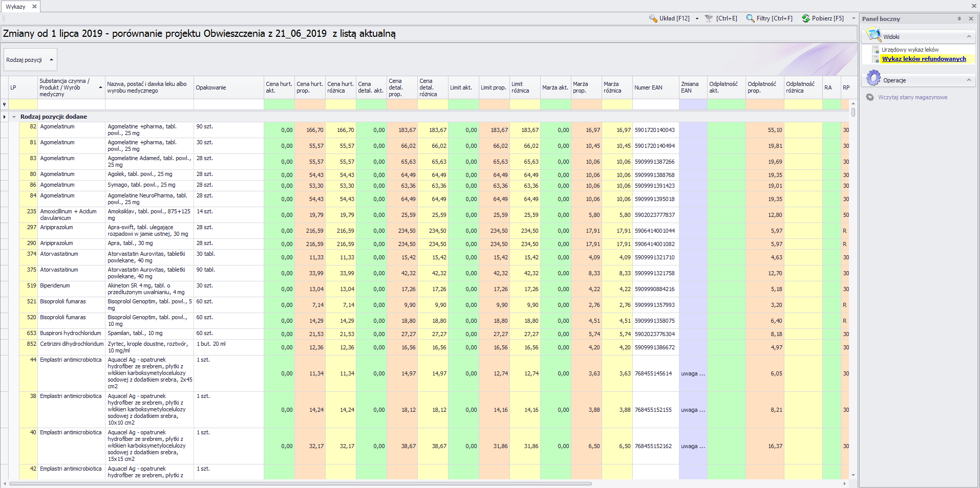The height and width of the screenshot is (488, 980).
Task: Open 'Wykaz leków refundowanych' view
Action: pyautogui.click(x=924, y=59)
